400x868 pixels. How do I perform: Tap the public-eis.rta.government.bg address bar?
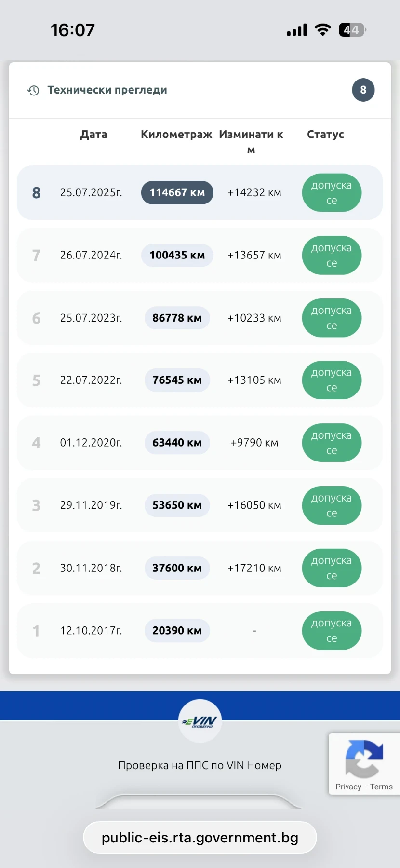[x=200, y=838]
